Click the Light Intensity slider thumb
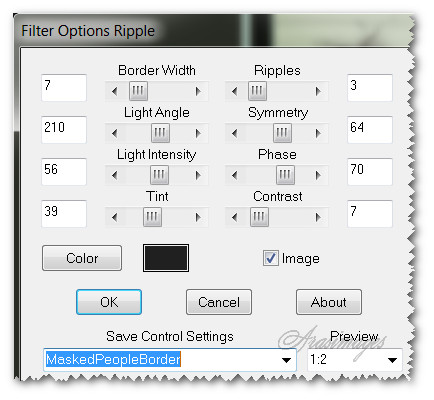This screenshot has height=400, width=434. point(159,175)
